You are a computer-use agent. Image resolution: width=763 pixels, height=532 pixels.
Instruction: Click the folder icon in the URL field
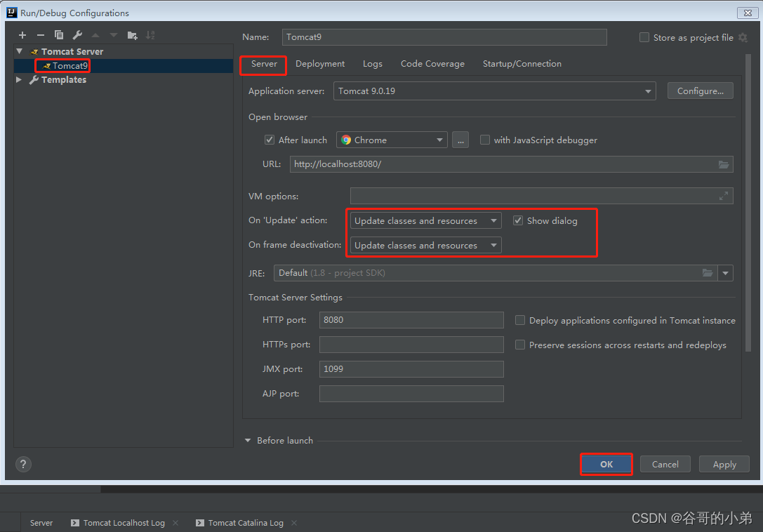pyautogui.click(x=724, y=164)
